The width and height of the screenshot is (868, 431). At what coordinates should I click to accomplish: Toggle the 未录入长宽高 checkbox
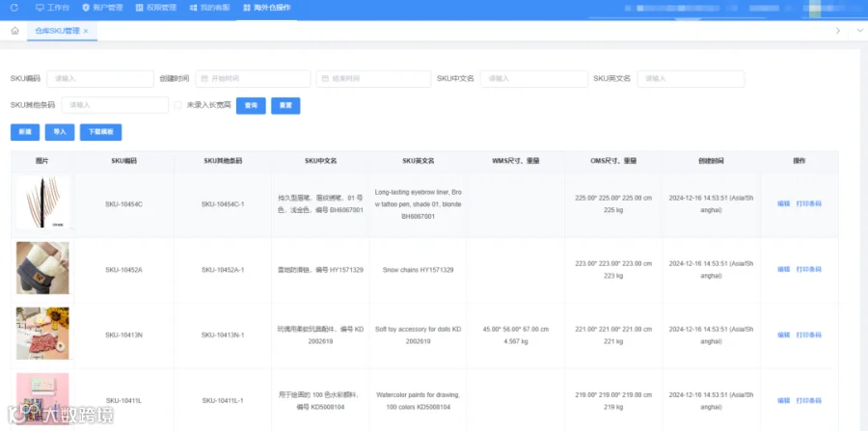(177, 105)
